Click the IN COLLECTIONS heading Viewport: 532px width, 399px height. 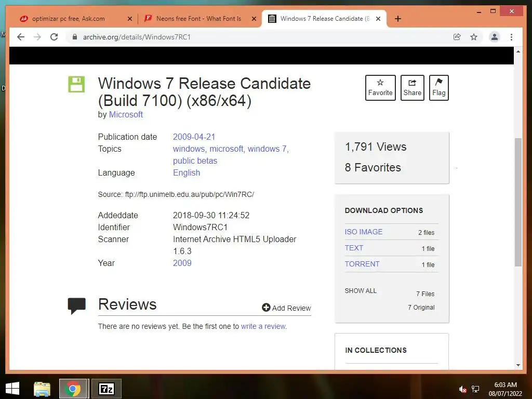coord(376,350)
